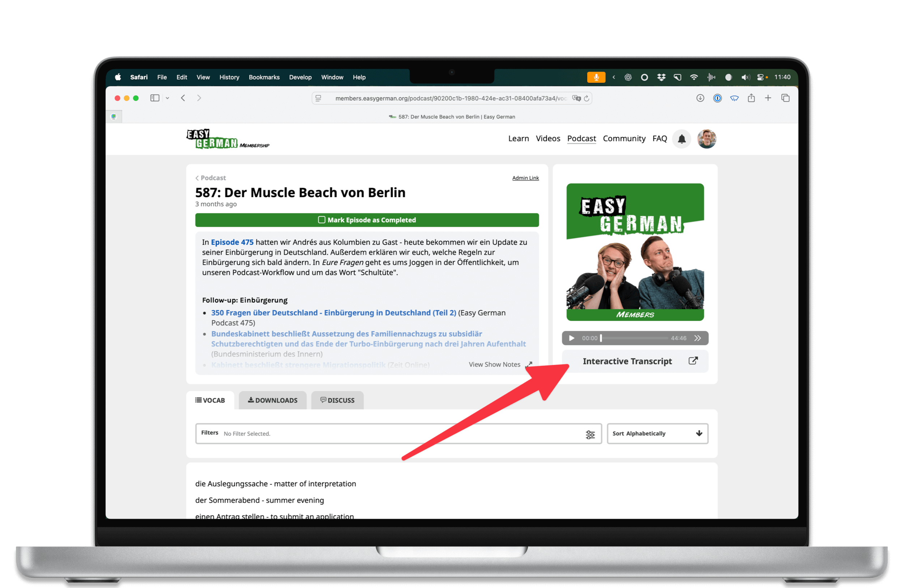The image size is (904, 588).
Task: Open the notifications bell
Action: click(x=681, y=139)
